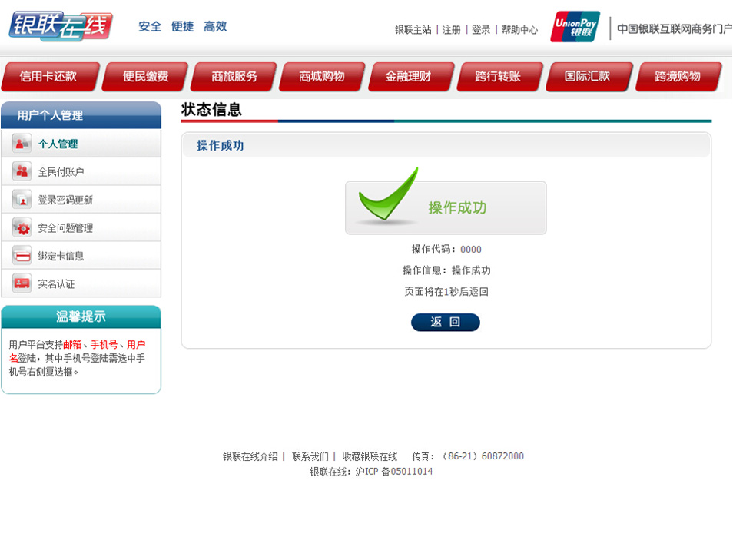This screenshot has height=560, width=733.
Task: Click the 状态信息 page heading
Action: 211,109
